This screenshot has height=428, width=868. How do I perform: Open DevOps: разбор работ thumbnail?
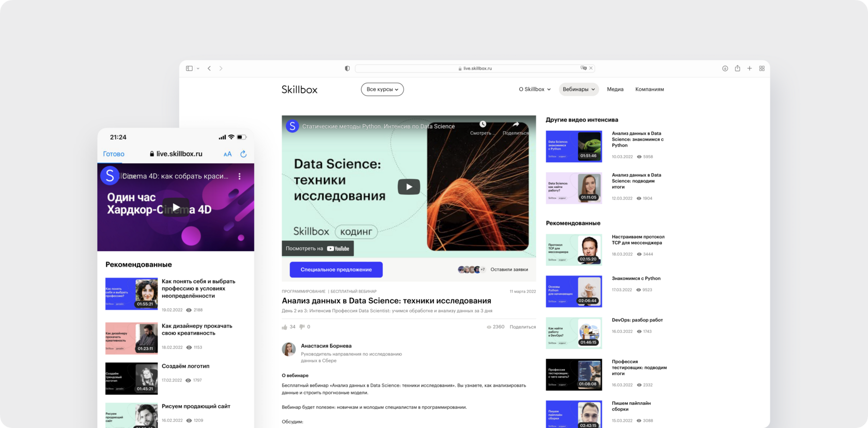[x=574, y=333]
